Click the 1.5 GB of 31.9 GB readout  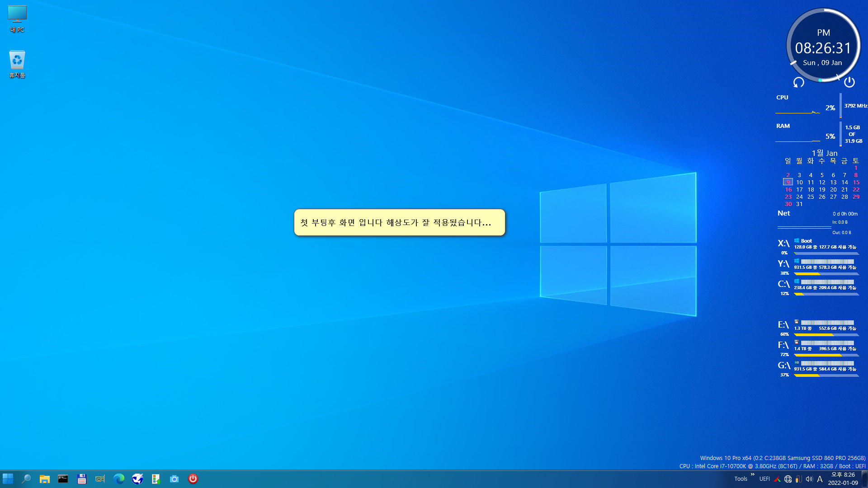click(853, 134)
